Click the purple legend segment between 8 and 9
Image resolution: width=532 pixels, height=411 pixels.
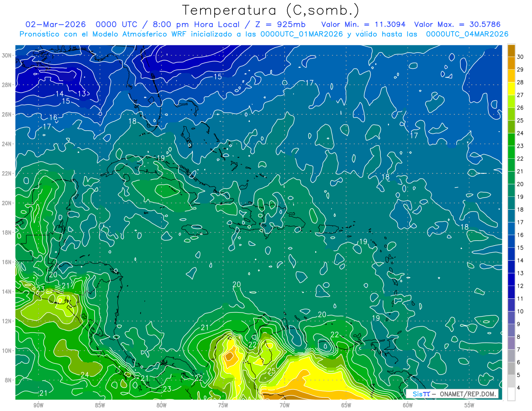coord(511,331)
